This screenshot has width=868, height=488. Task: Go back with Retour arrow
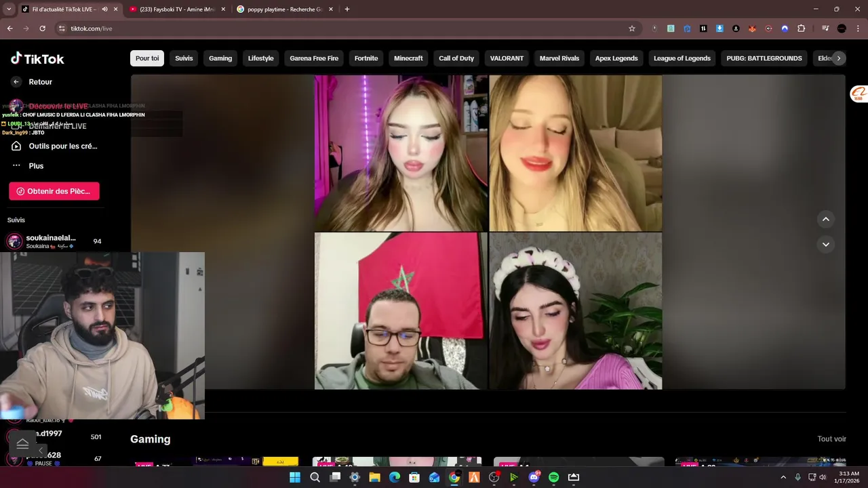[x=16, y=82]
